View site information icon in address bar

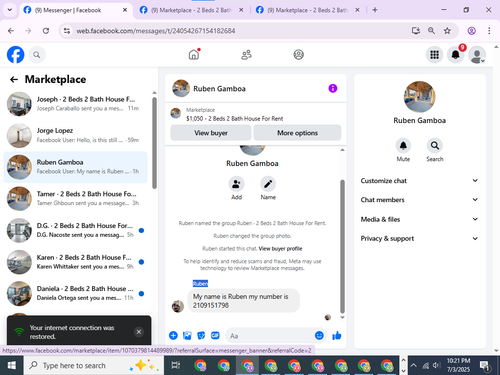(x=67, y=31)
